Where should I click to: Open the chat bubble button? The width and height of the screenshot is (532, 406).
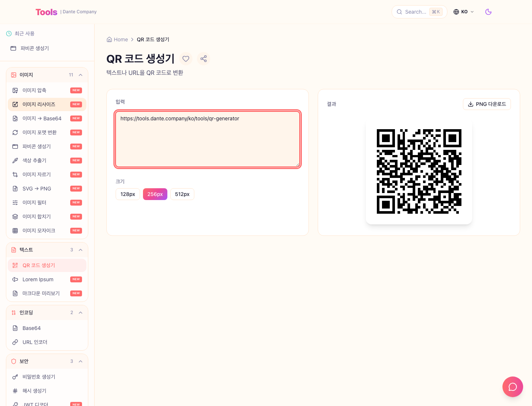[x=513, y=387]
